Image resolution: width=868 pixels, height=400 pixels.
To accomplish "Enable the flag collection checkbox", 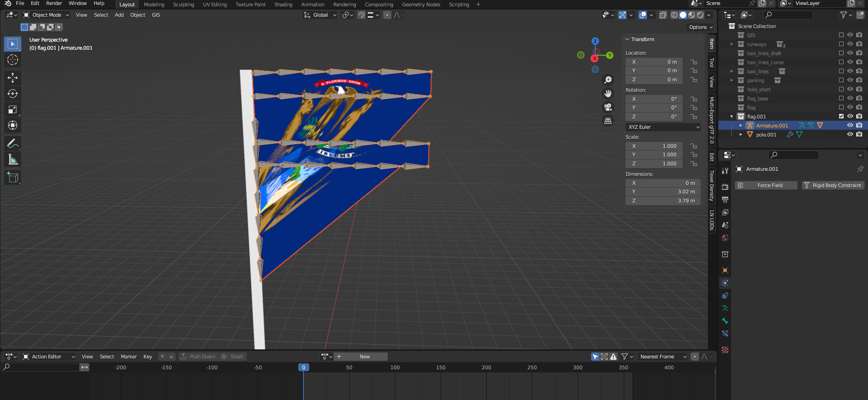I will coord(841,108).
